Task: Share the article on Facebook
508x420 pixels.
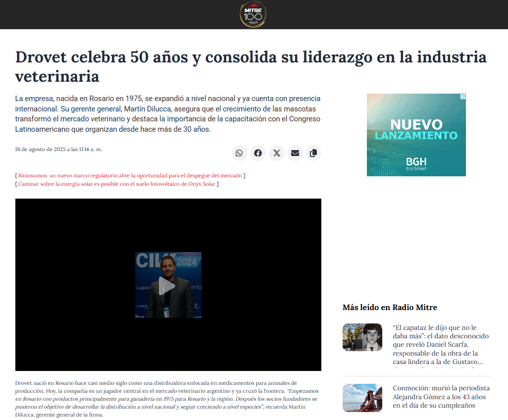Action: click(x=258, y=153)
